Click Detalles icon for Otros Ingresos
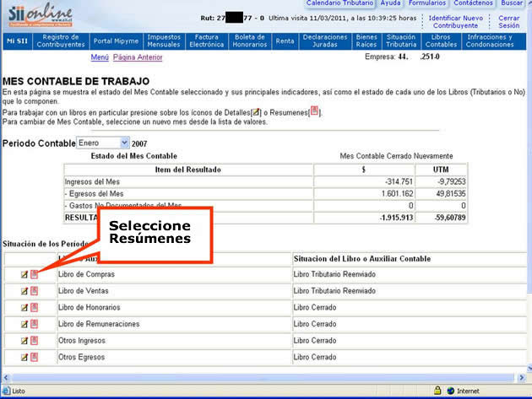The image size is (532, 399). (x=25, y=341)
